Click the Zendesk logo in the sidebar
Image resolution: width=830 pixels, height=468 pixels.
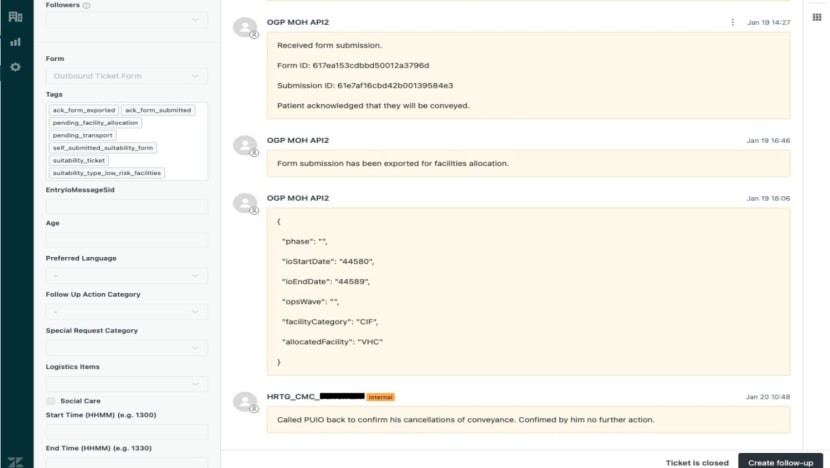pyautogui.click(x=15, y=460)
